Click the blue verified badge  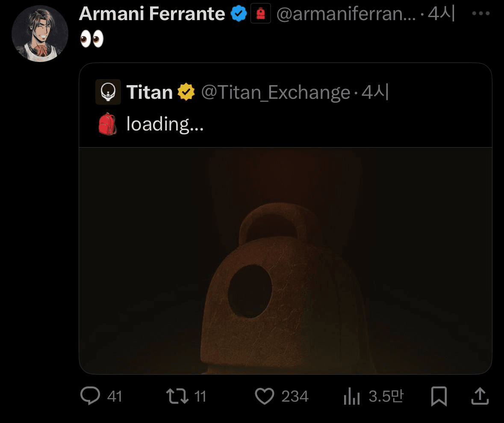pyautogui.click(x=239, y=14)
